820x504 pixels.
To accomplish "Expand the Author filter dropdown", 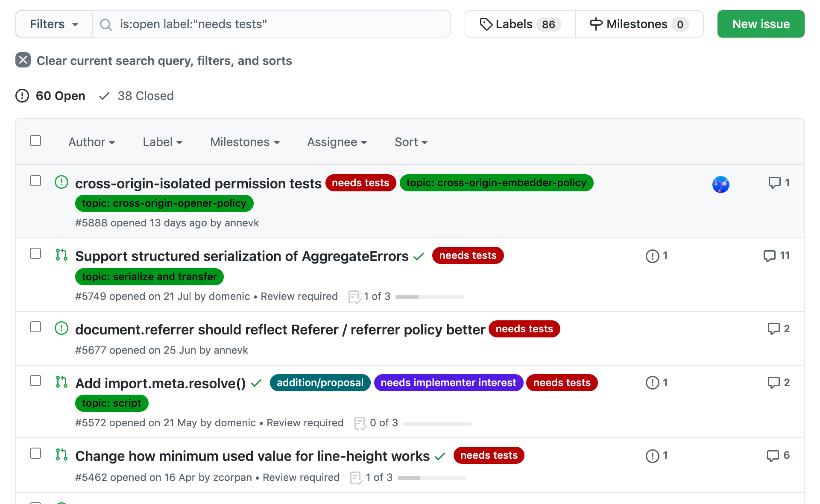I will click(x=92, y=142).
